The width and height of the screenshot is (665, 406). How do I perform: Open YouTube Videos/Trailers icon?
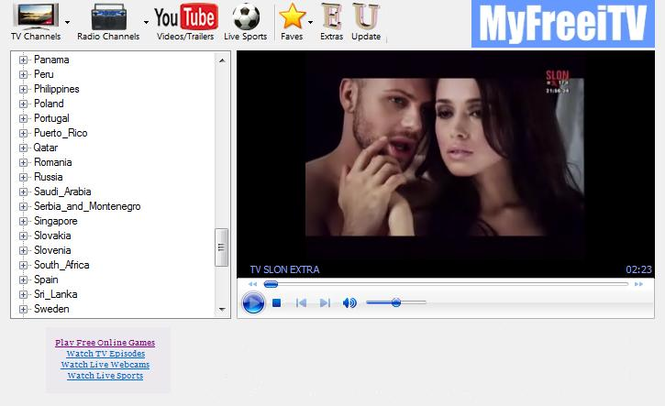186,17
